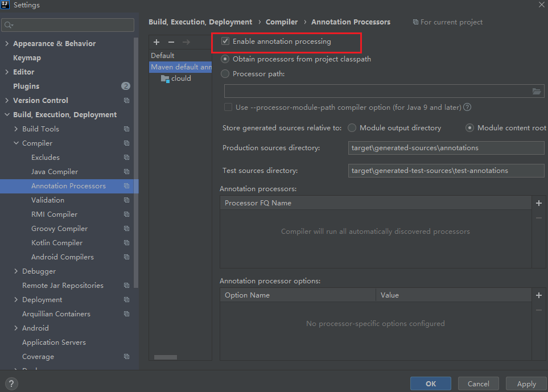Click project-level icon beside Java Compiler
The width and height of the screenshot is (548, 392).
[x=126, y=172]
